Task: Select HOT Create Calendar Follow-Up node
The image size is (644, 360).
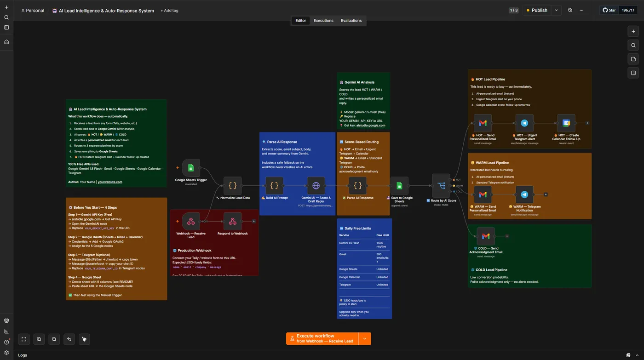Action: [x=566, y=123]
